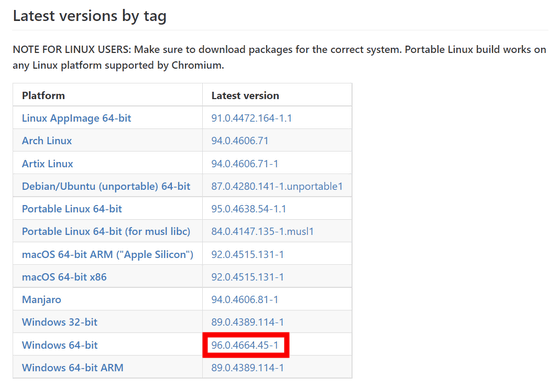Image resolution: width=560 pixels, height=387 pixels.
Task: Open the Artix Linux platform link
Action: click(x=48, y=164)
